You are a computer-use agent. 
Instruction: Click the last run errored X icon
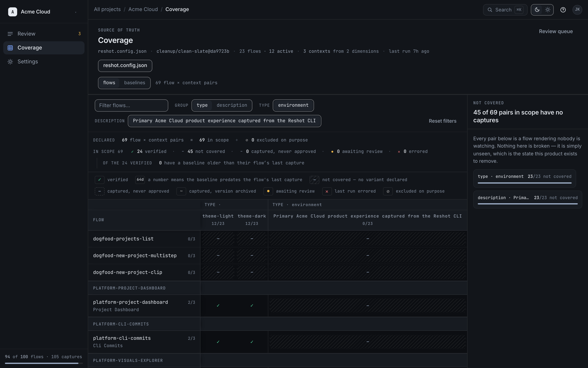tap(327, 191)
